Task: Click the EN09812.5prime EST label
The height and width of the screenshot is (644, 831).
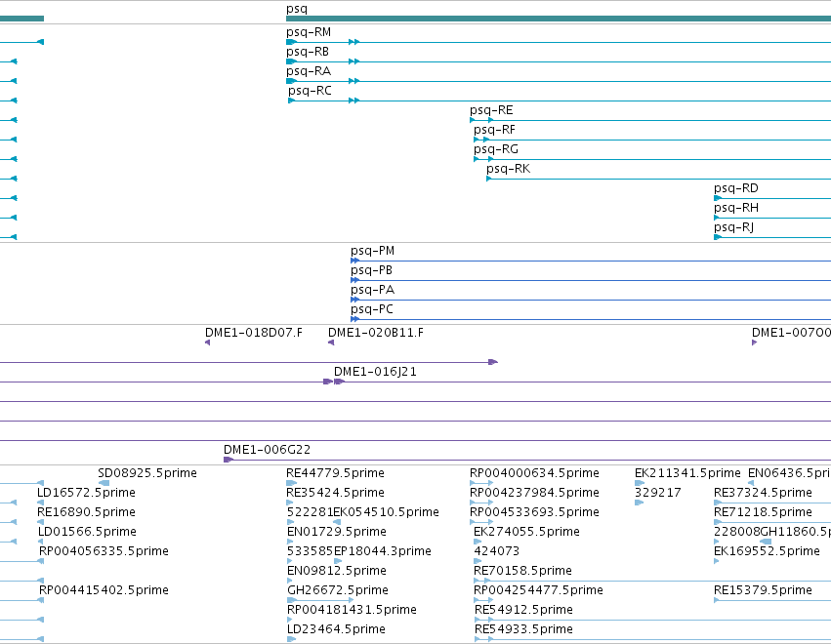Action: (337, 571)
